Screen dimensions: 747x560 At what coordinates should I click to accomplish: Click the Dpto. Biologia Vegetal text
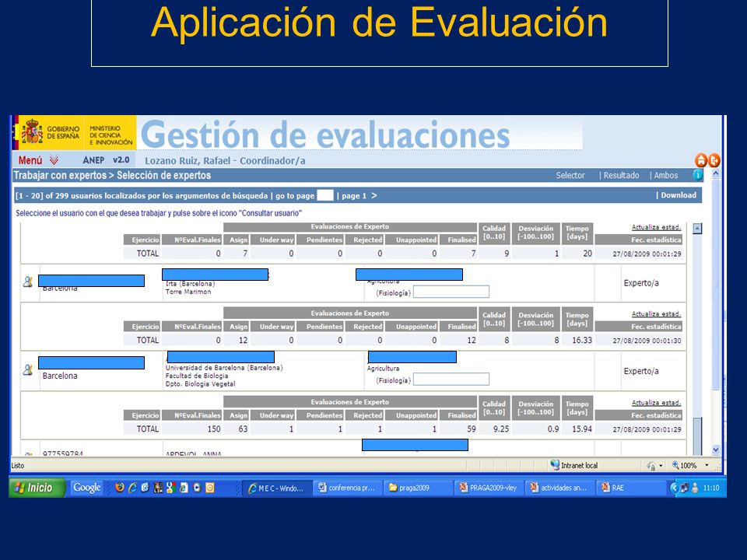(200, 383)
